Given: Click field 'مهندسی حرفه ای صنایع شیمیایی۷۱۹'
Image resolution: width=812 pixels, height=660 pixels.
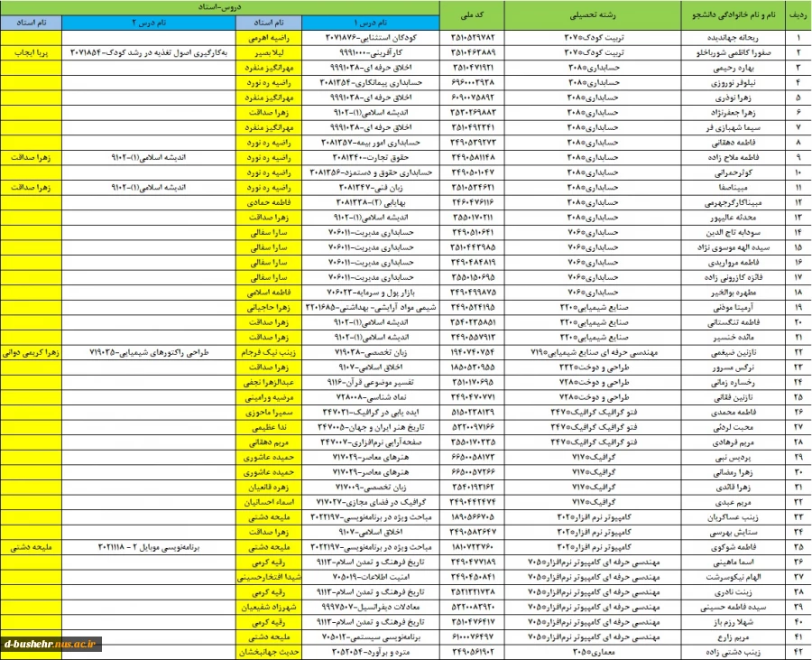Looking at the screenshot, I should (594, 352).
